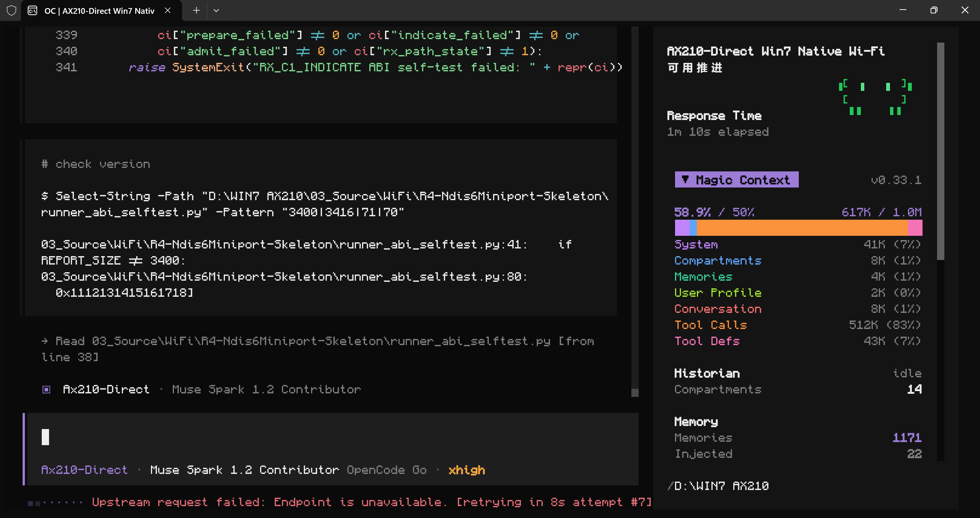Click the xhigh reasoning effort label
The width and height of the screenshot is (980, 518).
point(467,470)
